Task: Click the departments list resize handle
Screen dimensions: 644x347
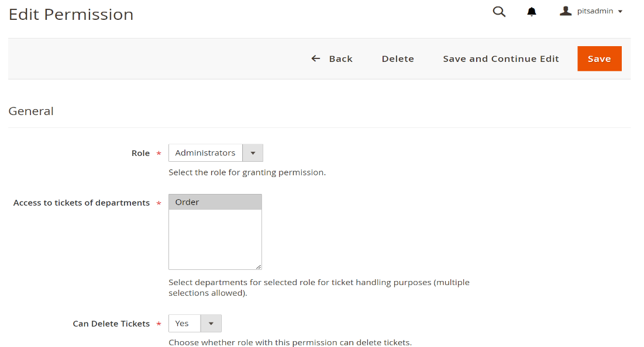Action: point(258,266)
